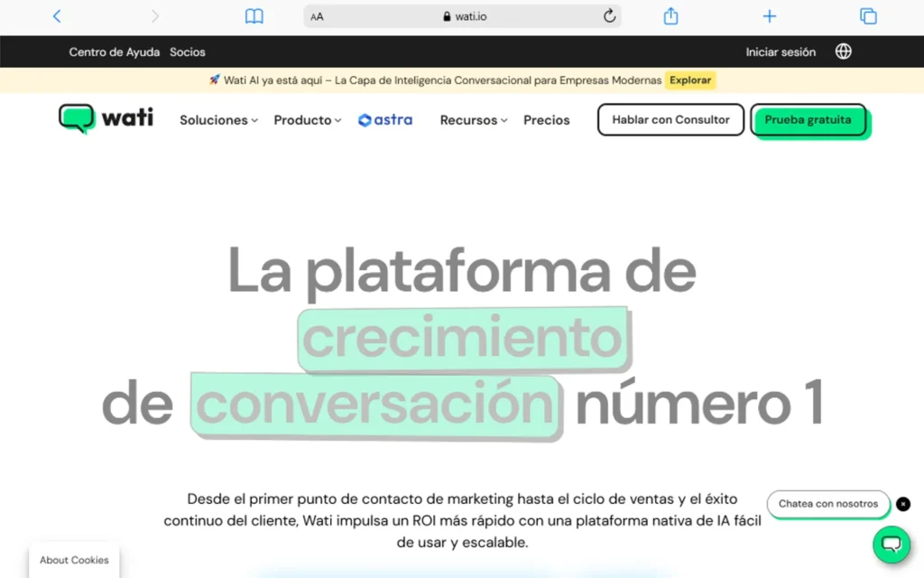Open the Safari bookmarks book icon
Screen dimensions: 924x578
coord(254,16)
